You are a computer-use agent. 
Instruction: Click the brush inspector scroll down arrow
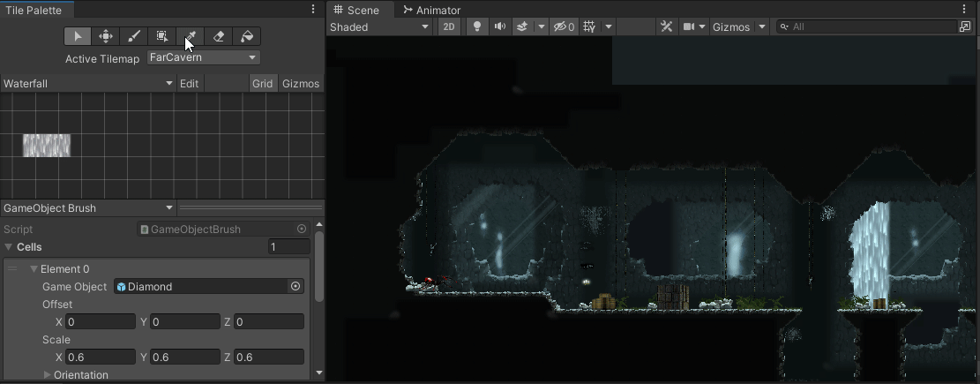[x=319, y=373]
